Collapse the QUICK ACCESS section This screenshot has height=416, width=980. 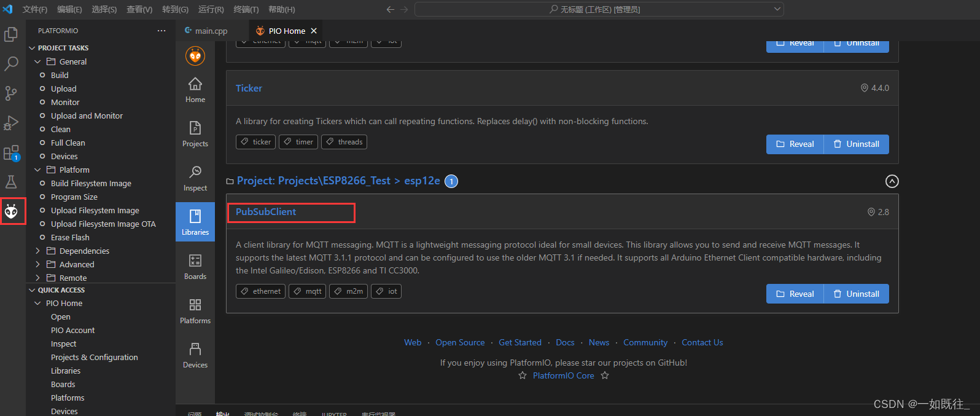(33, 290)
